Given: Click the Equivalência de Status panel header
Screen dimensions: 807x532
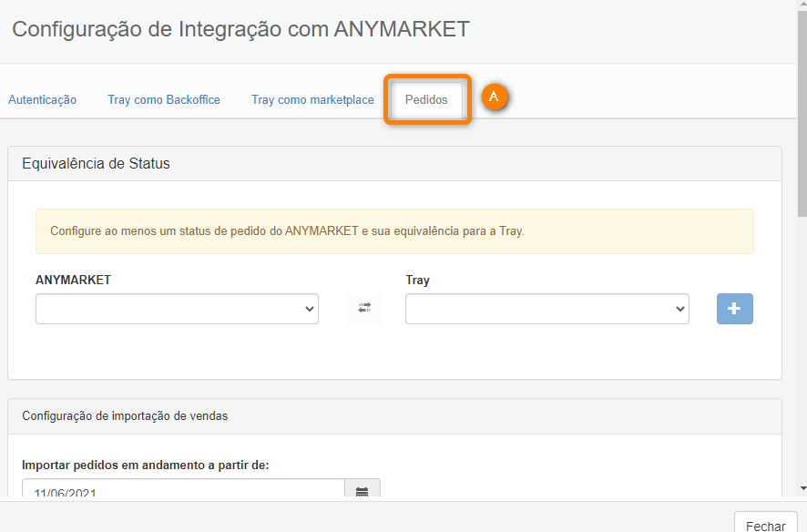Looking at the screenshot, I should pyautogui.click(x=394, y=164).
